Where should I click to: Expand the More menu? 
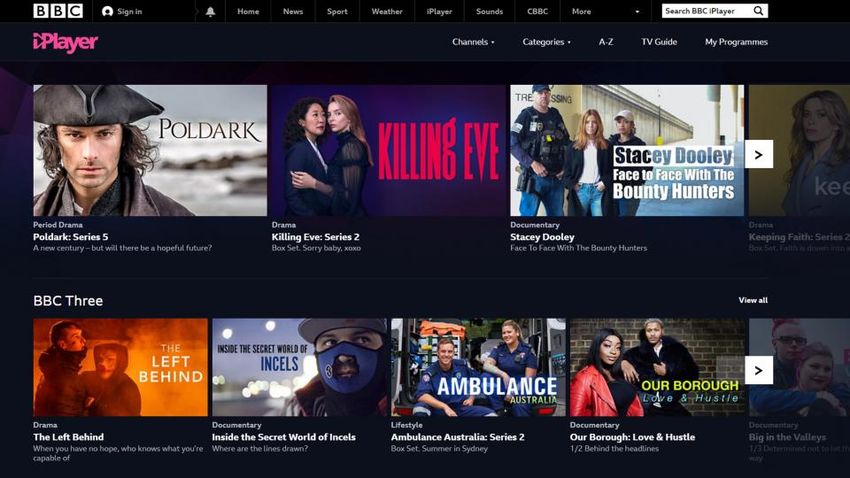(606, 11)
